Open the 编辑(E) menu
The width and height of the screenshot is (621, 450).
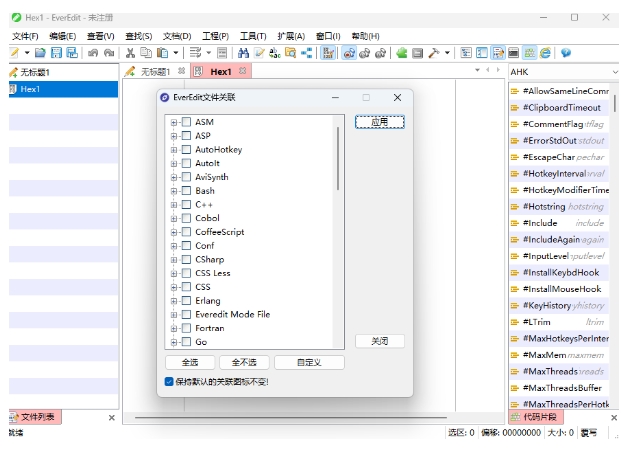coord(63,36)
